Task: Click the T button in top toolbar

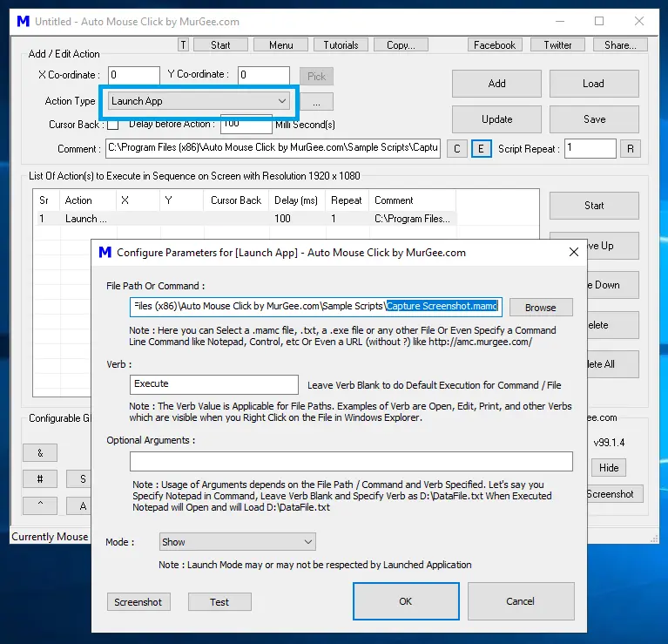Action: coord(183,44)
